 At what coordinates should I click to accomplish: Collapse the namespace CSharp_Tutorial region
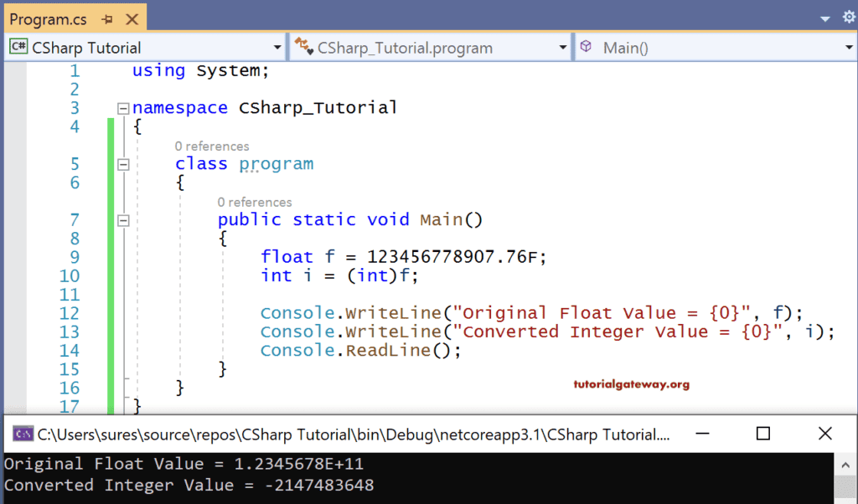tap(122, 108)
